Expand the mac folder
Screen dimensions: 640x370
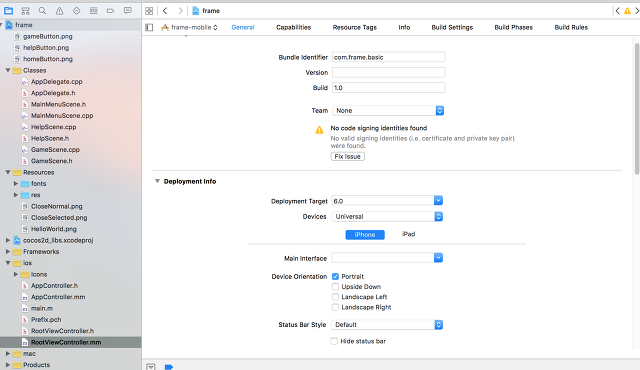pos(8,354)
